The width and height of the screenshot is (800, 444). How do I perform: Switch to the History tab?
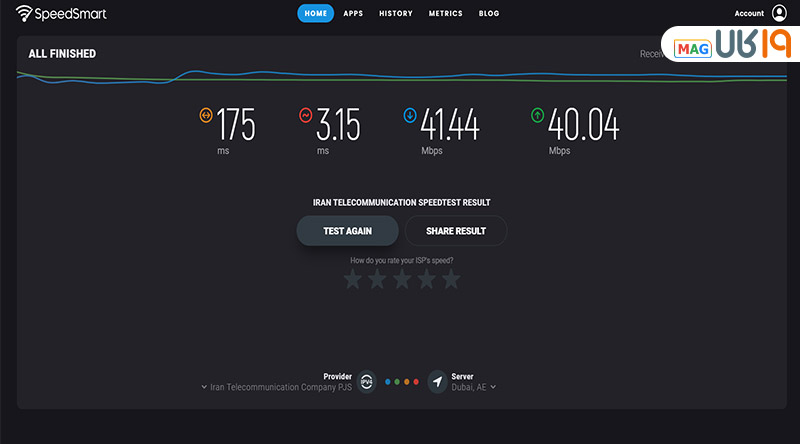(x=396, y=14)
